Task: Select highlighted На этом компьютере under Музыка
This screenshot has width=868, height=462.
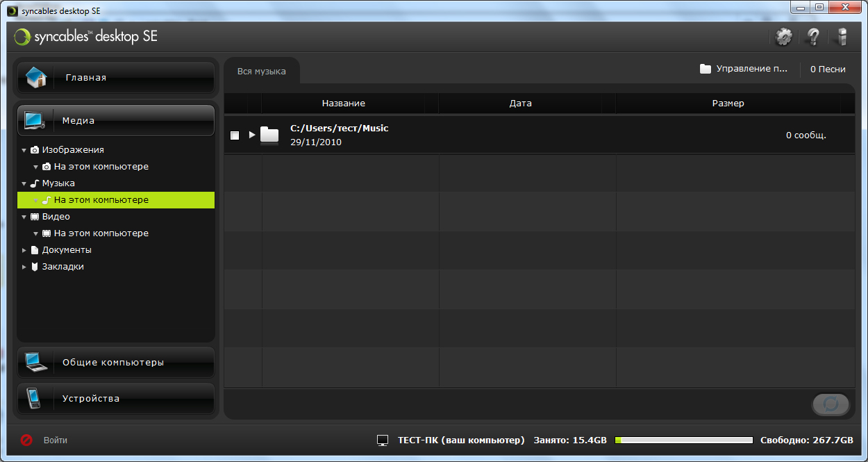Action: point(116,200)
